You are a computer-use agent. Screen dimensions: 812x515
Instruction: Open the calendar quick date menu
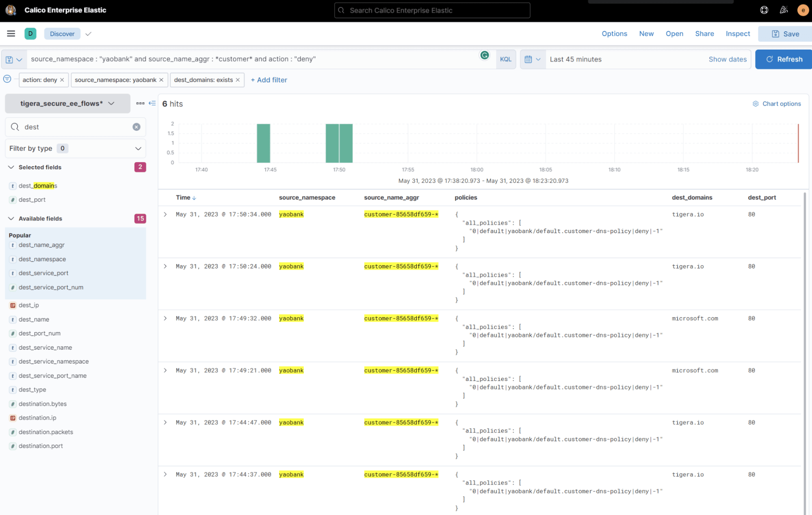tap(533, 59)
